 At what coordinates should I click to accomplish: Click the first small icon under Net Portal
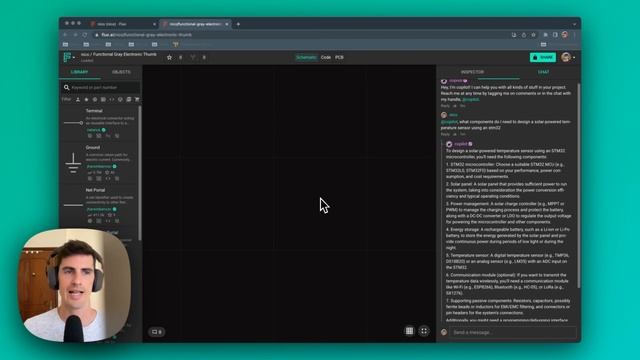90,221
